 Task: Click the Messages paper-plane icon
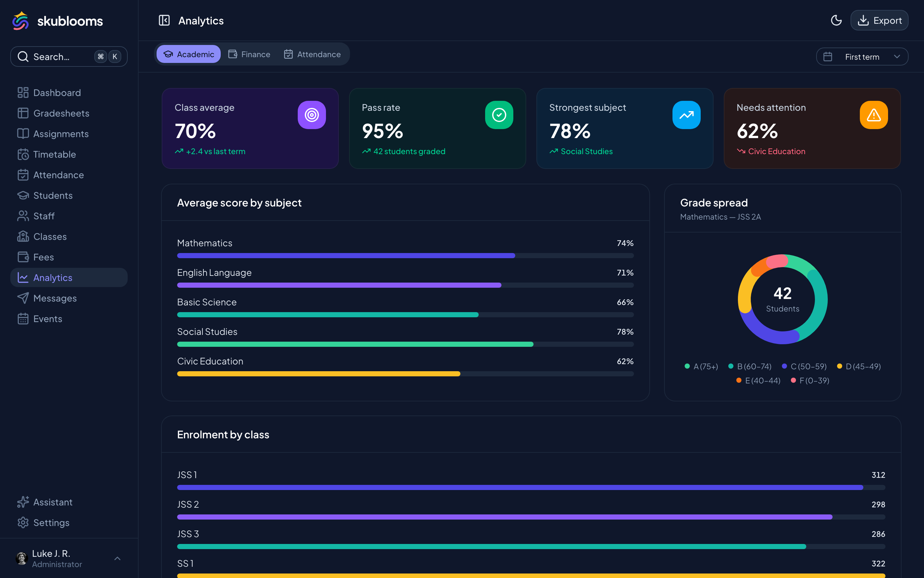coord(23,298)
